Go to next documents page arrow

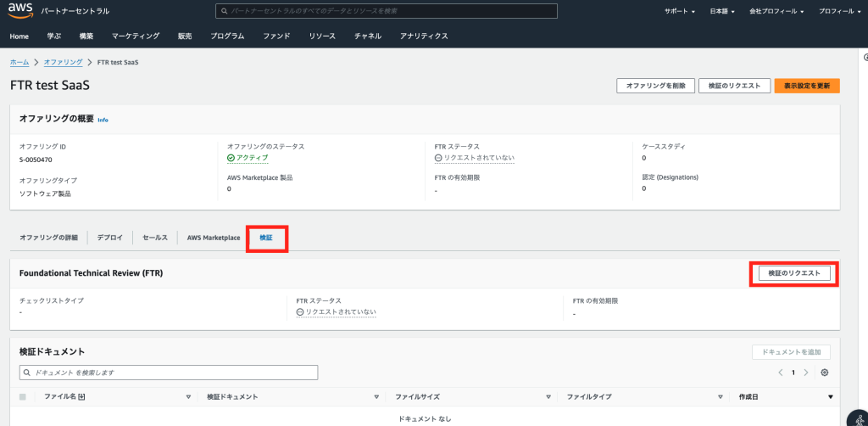coord(806,373)
